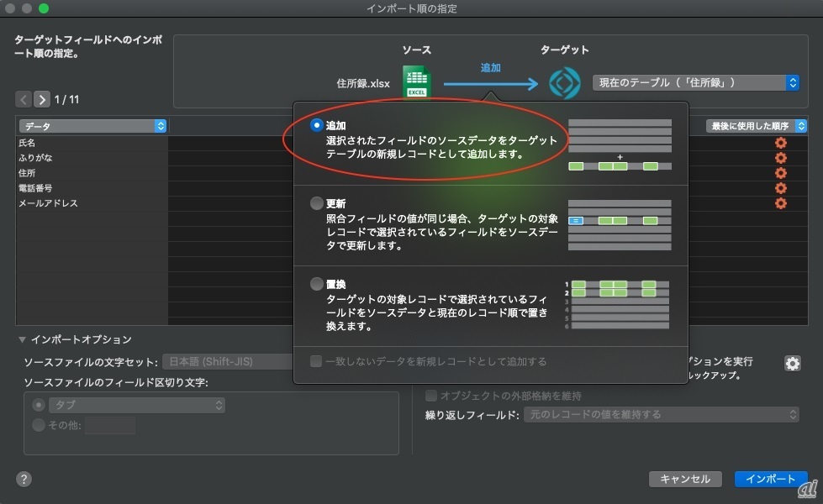Click the gear icon in the 住所 row
Image resolution: width=823 pixels, height=504 pixels.
[x=780, y=173]
